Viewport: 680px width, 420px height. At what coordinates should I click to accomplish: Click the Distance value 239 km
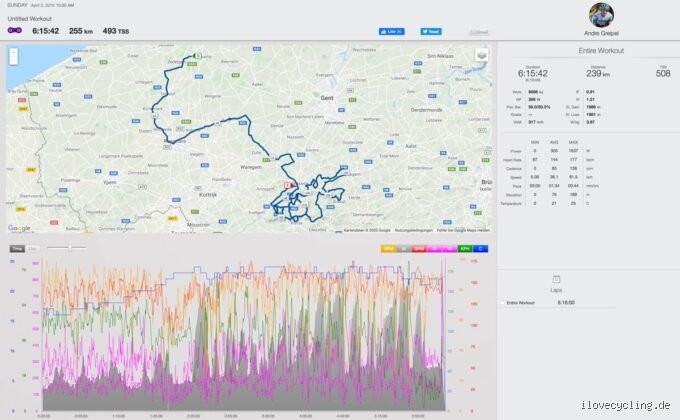click(598, 73)
